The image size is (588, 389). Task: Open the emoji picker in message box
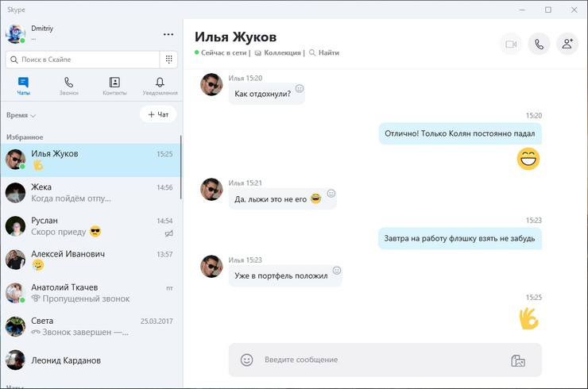(x=246, y=360)
